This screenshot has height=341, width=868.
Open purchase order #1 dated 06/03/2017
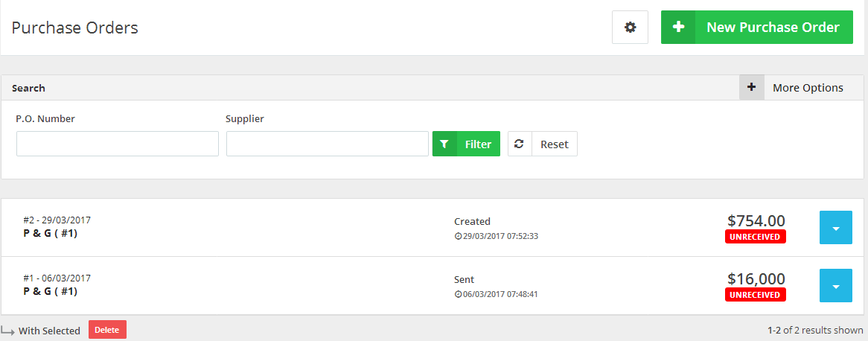point(57,278)
